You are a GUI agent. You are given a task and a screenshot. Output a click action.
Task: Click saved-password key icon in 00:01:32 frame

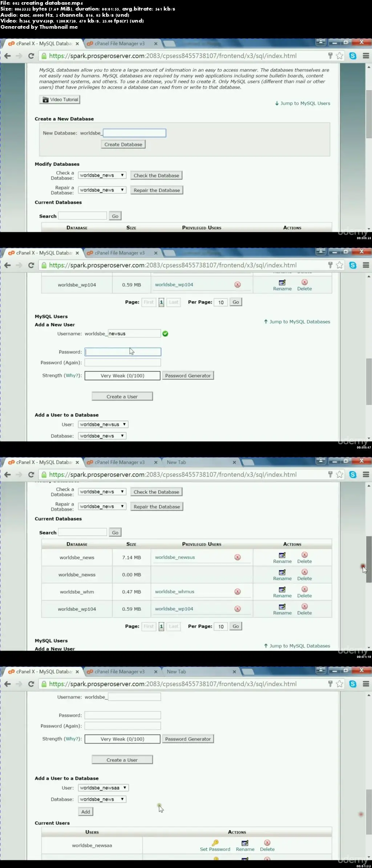pos(330,684)
